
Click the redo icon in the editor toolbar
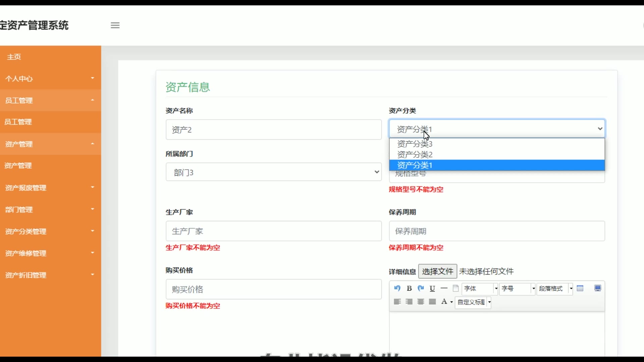[421, 288]
